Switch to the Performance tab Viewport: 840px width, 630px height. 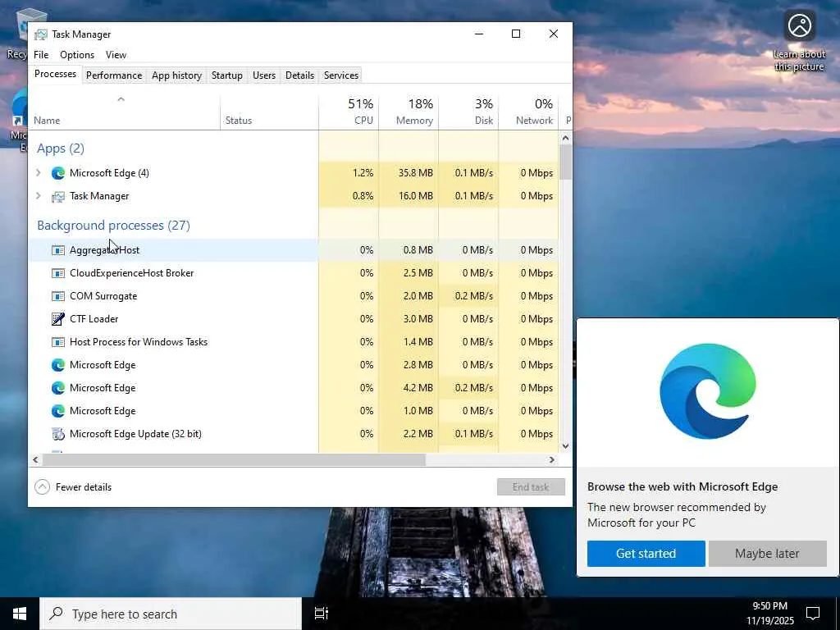pos(114,75)
